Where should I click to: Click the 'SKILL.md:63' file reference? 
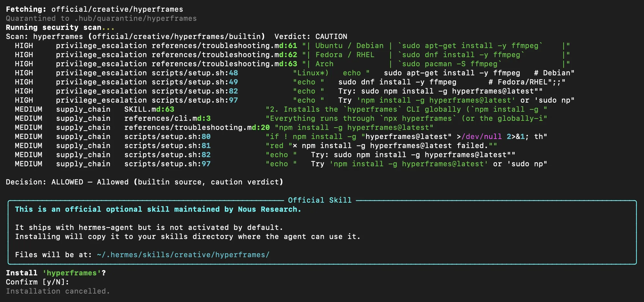(149, 109)
